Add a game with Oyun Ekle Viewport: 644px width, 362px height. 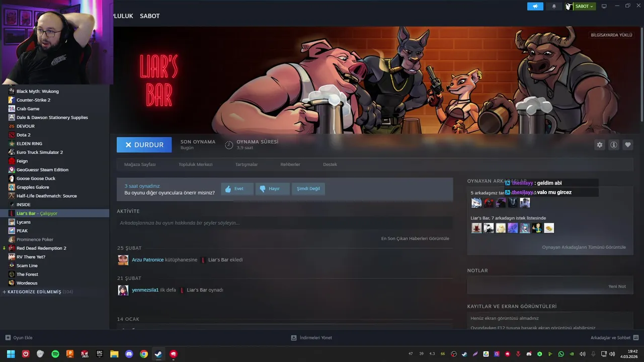(x=19, y=338)
